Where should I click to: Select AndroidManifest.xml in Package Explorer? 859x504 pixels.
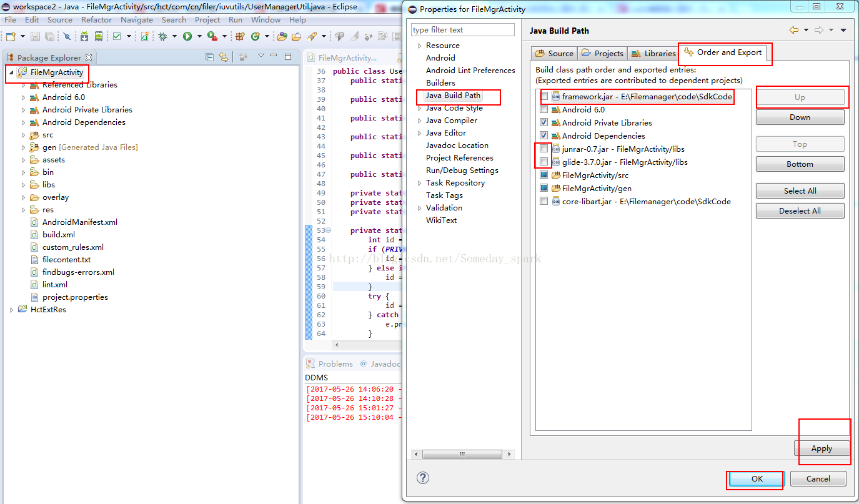[80, 222]
